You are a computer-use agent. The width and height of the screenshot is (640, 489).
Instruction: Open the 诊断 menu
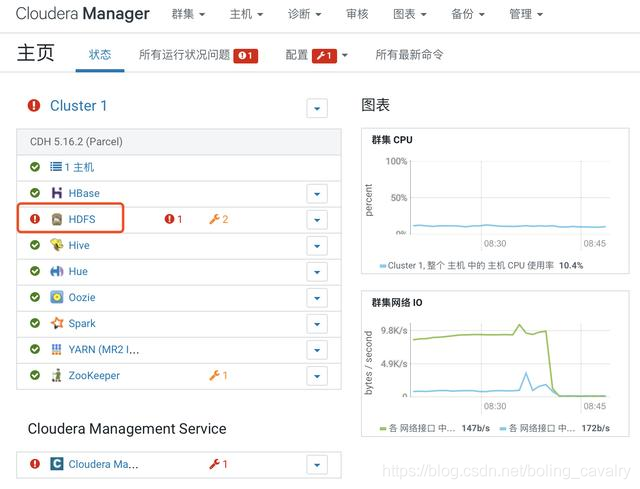click(x=304, y=14)
